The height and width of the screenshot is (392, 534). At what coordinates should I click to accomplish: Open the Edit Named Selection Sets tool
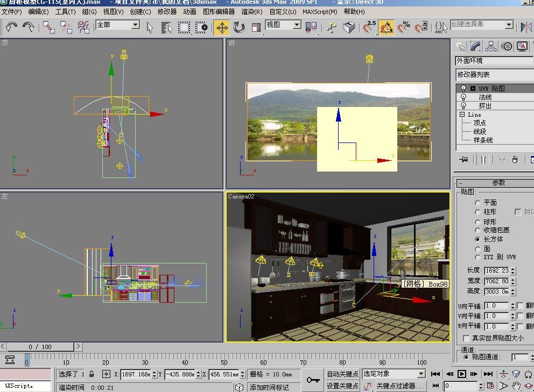coord(441,27)
